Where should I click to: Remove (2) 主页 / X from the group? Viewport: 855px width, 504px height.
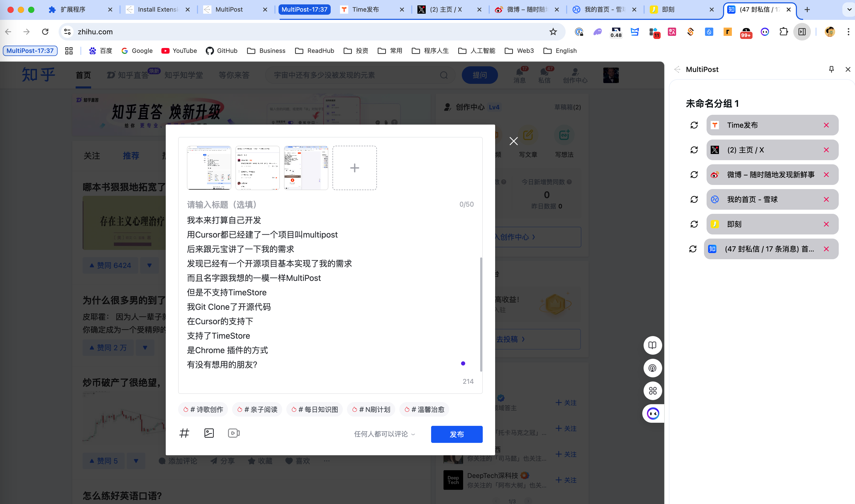[x=826, y=150]
